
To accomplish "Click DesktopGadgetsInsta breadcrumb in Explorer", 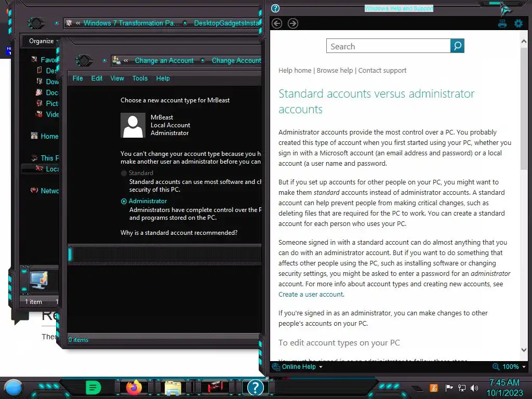I will point(227,23).
